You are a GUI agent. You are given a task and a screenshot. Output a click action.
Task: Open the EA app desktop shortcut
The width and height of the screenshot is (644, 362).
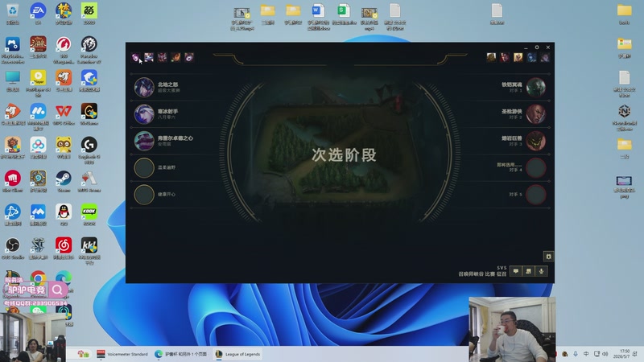tap(38, 14)
